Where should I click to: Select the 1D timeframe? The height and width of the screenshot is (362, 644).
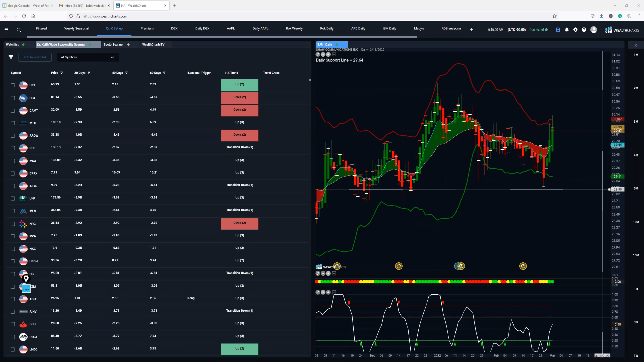[x=636, y=322]
